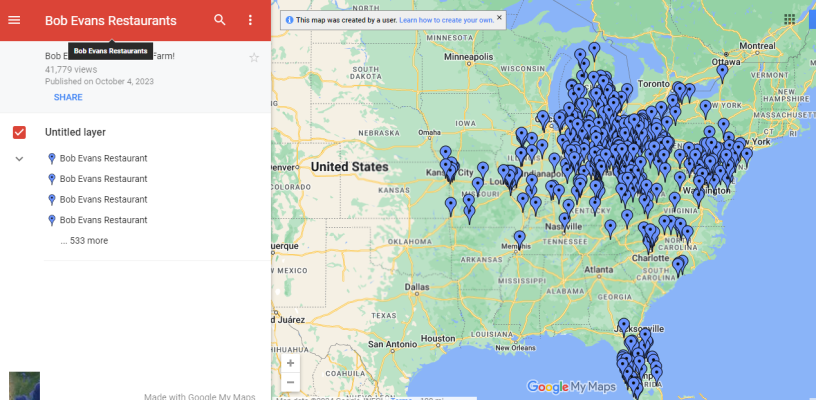Click the map pin near Memphis
This screenshot has width=816, height=400.
[519, 240]
